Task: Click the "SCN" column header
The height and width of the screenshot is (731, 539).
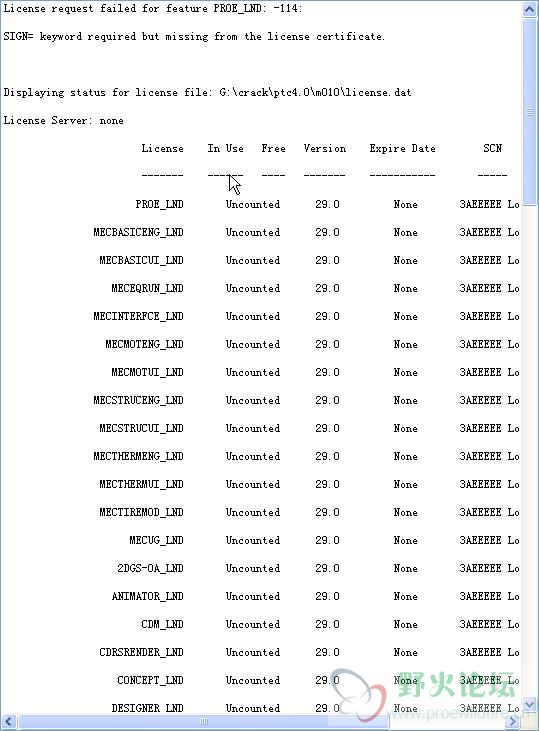Action: tap(492, 148)
